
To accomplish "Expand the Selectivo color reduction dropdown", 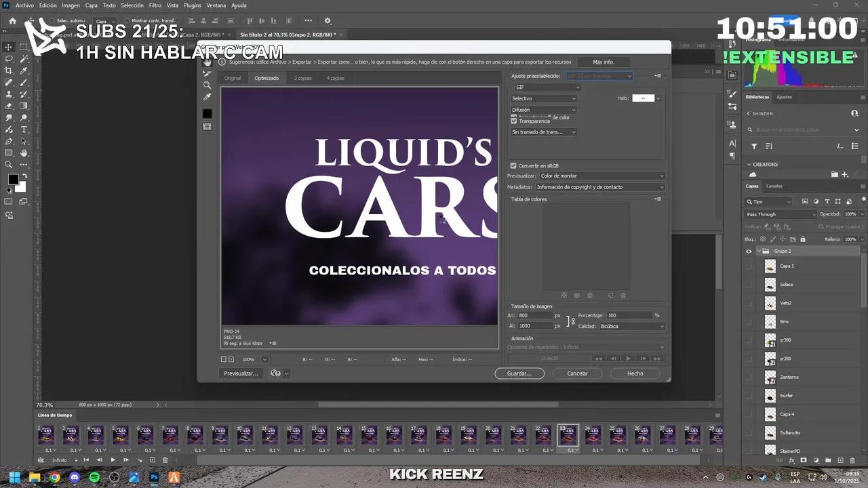I will tap(543, 98).
